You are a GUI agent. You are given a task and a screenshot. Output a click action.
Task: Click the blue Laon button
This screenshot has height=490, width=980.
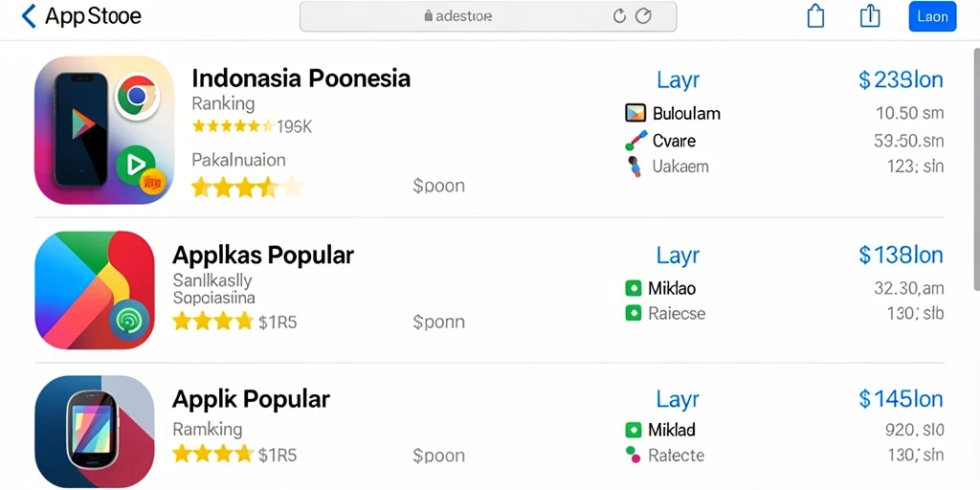[x=932, y=17]
